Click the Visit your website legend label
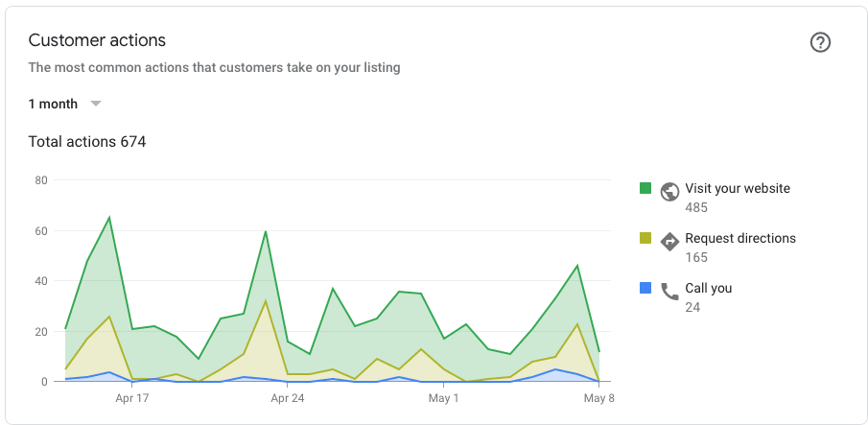 point(738,189)
